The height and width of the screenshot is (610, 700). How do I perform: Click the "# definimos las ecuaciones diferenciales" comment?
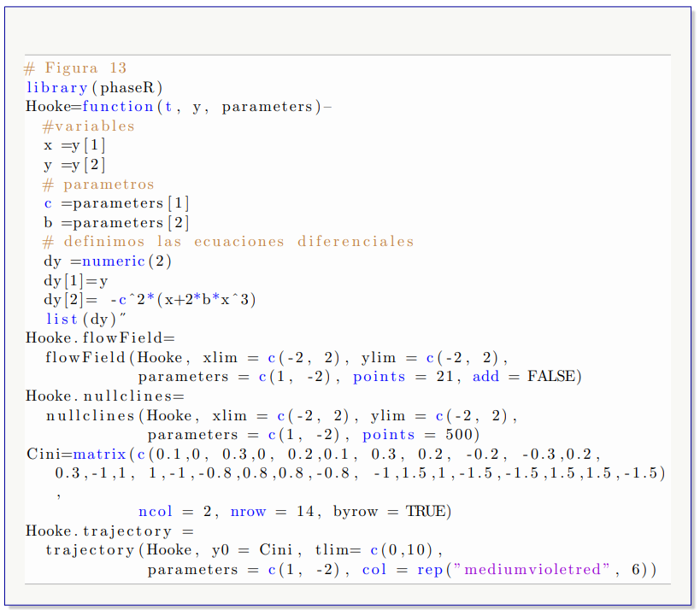click(228, 242)
